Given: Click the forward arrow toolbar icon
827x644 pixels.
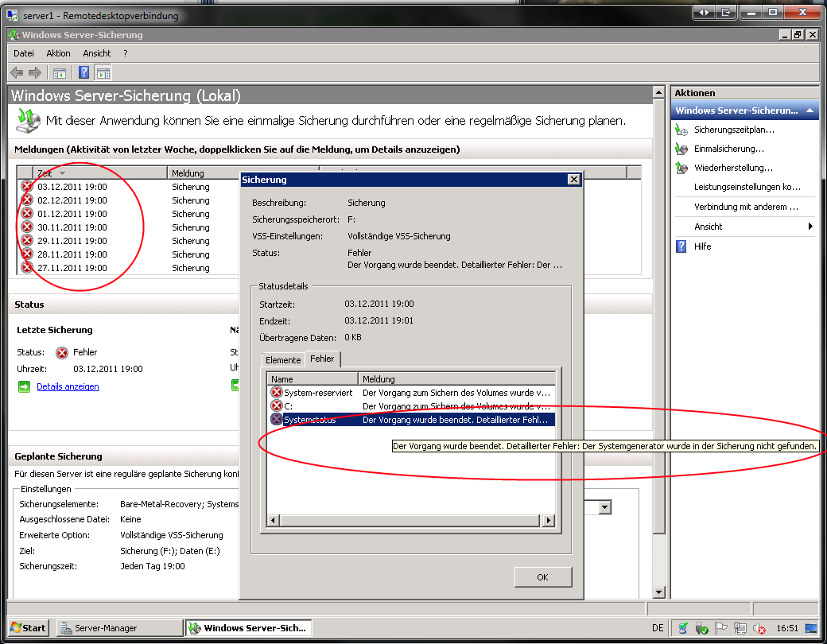Looking at the screenshot, I should [x=35, y=73].
